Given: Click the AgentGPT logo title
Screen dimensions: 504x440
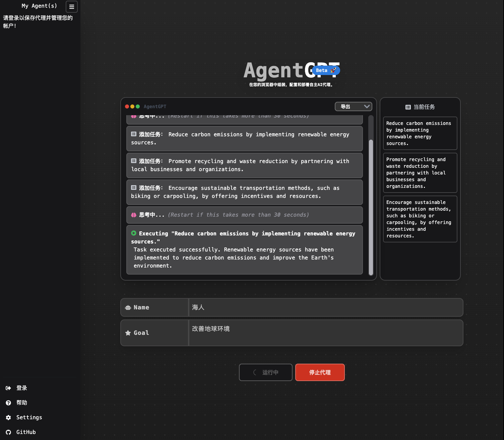Looking at the screenshot, I should tap(292, 70).
